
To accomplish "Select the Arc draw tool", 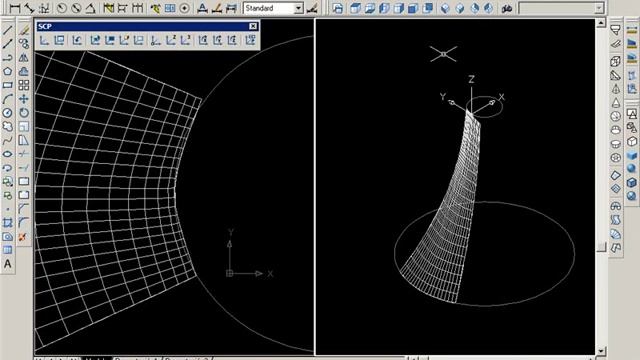I will coord(7,99).
